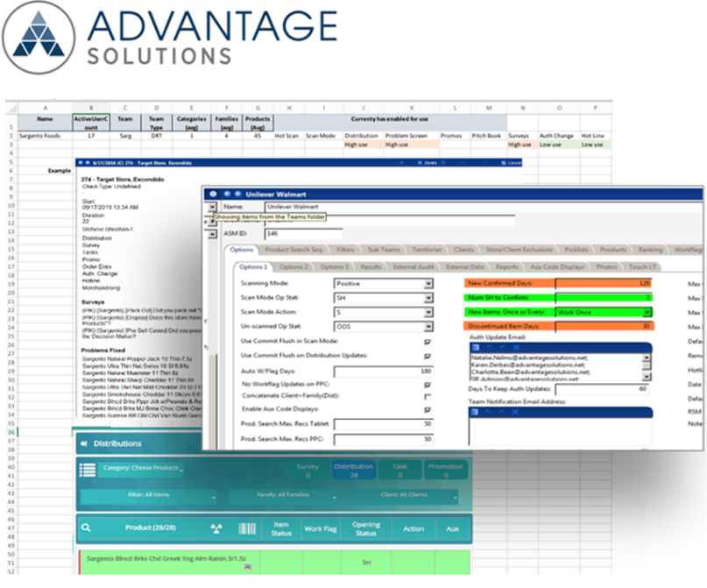Toggle Enable Aux Code Displays checkbox
The height and width of the screenshot is (588, 707).
click(x=428, y=410)
